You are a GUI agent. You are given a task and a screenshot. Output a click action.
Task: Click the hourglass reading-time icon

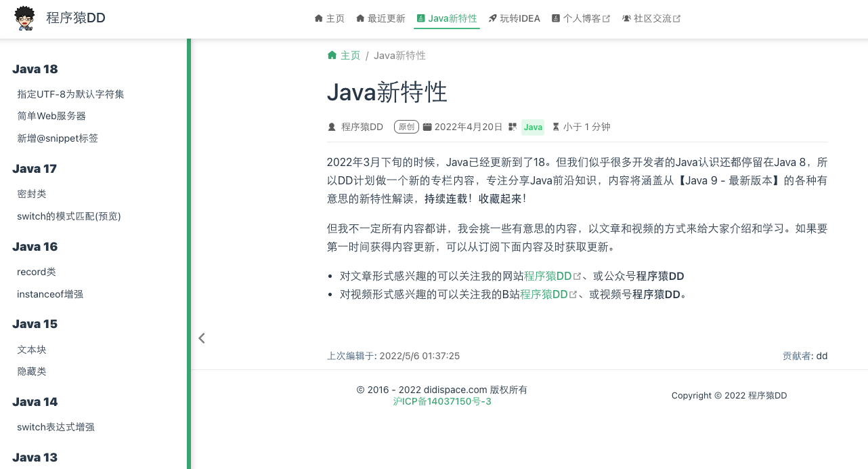pyautogui.click(x=556, y=127)
